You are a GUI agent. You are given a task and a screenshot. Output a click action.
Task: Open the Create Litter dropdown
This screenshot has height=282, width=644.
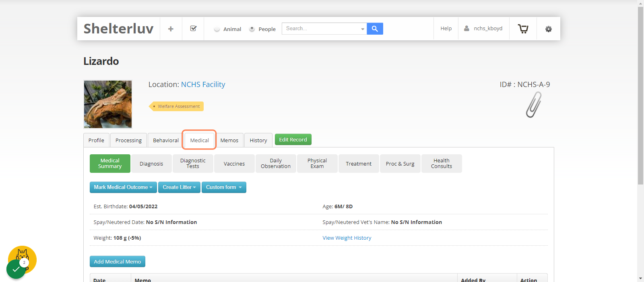click(179, 187)
